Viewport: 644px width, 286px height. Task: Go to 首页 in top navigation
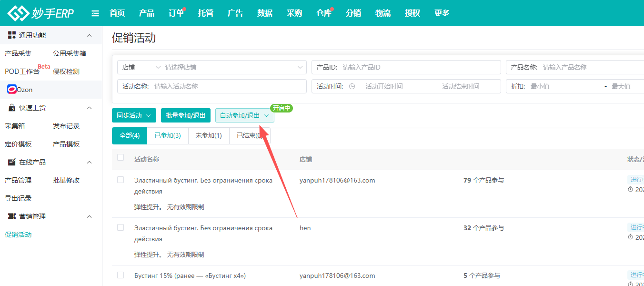click(x=117, y=13)
